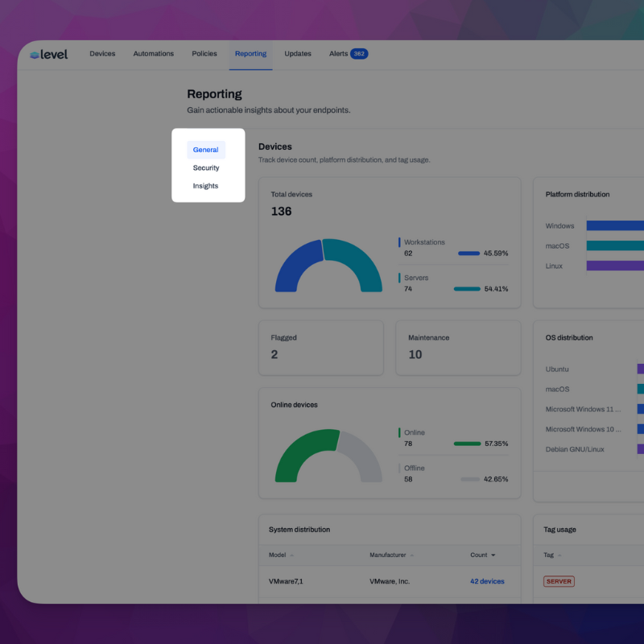The image size is (644, 644).
Task: Open the Devices nav item
Action: [x=102, y=54]
